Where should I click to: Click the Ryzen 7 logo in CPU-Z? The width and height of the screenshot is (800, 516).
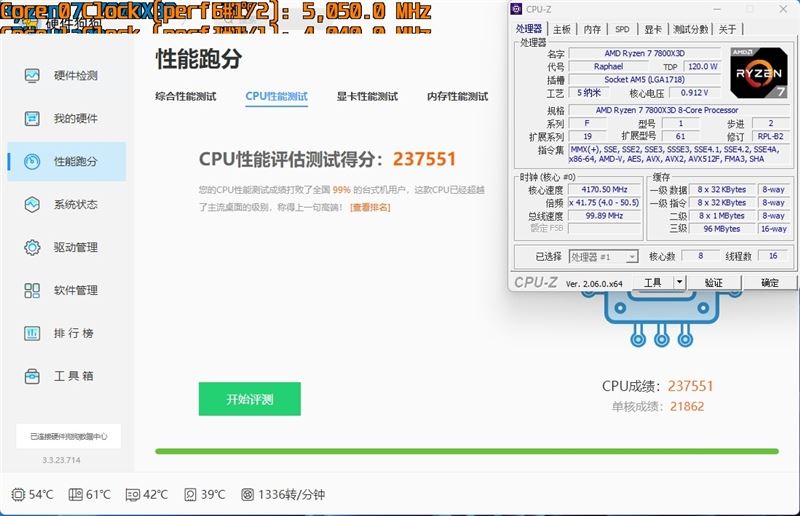(x=758, y=72)
